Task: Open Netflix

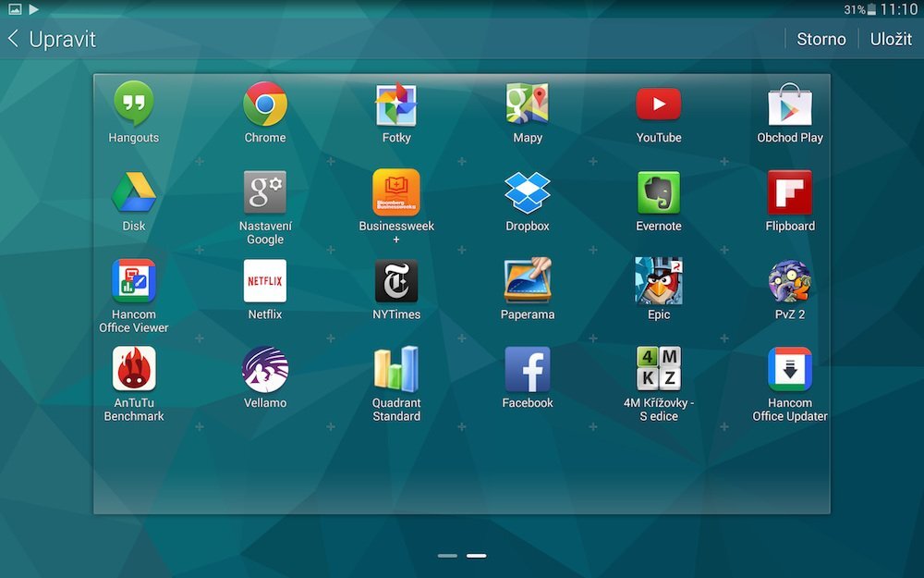Action: click(x=264, y=280)
